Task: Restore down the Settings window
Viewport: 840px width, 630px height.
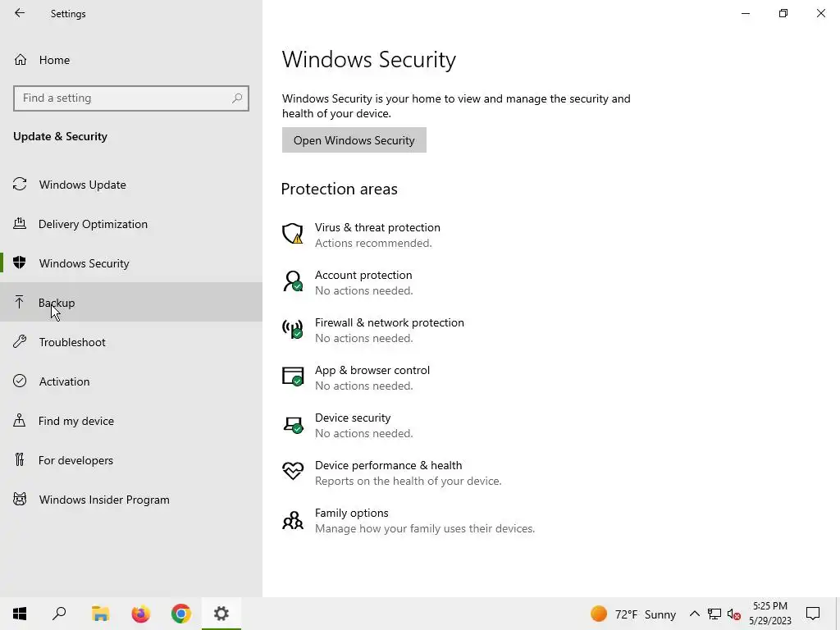Action: pos(783,13)
